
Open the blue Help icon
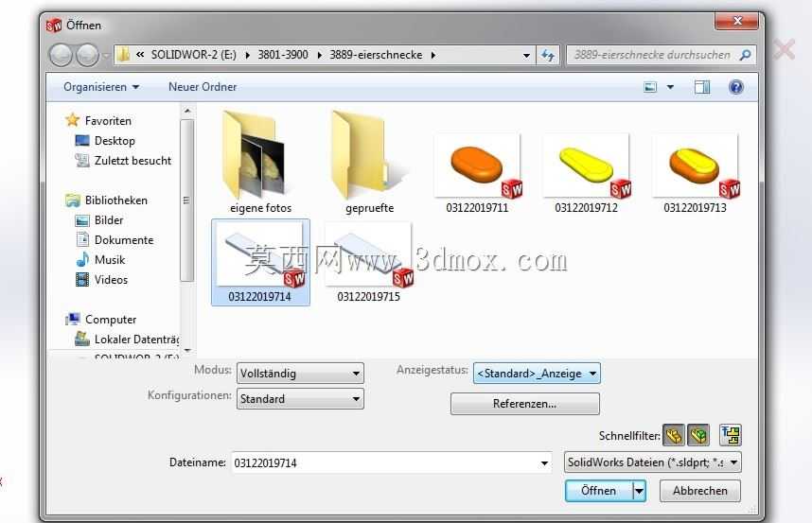tap(736, 87)
